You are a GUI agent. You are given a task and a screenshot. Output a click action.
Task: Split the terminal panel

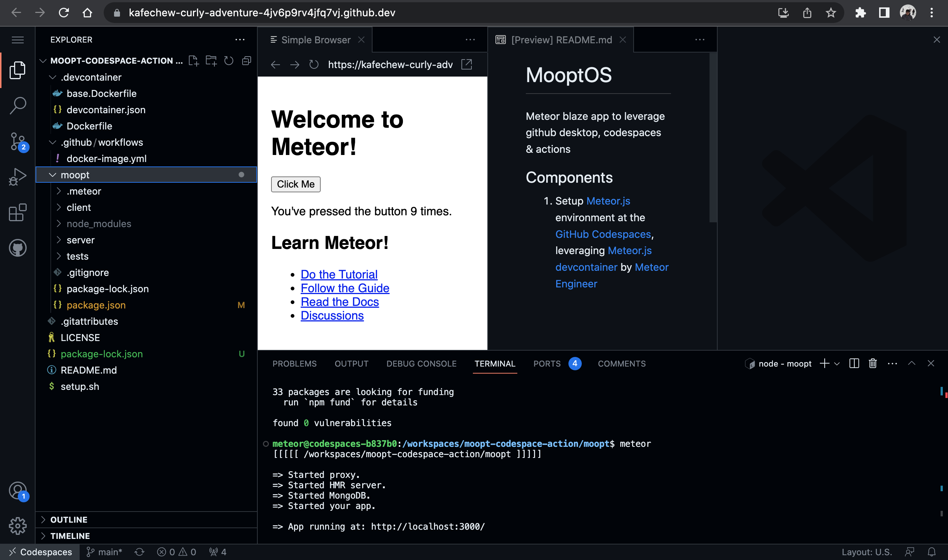(x=854, y=363)
